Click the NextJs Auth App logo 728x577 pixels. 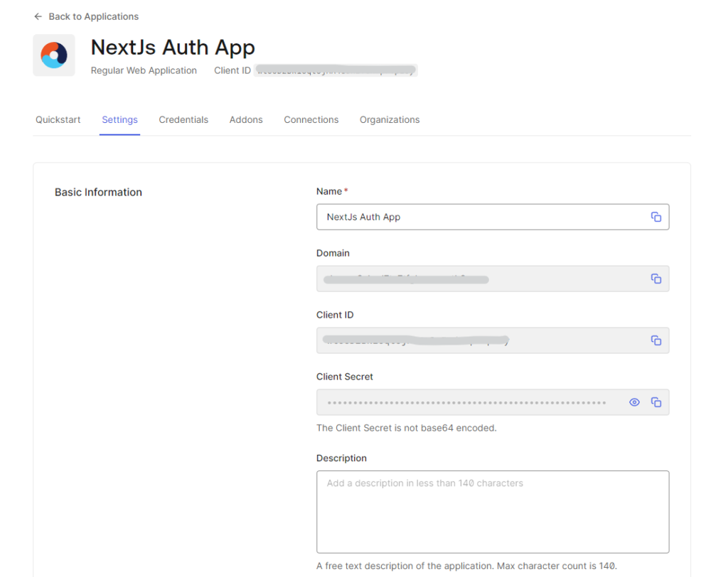tap(54, 55)
